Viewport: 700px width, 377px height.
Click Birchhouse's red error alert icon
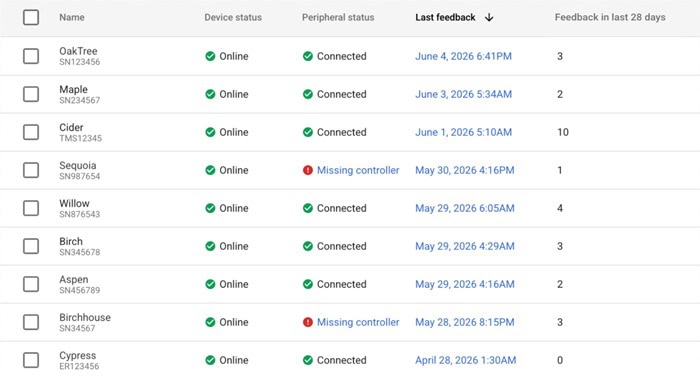click(308, 322)
